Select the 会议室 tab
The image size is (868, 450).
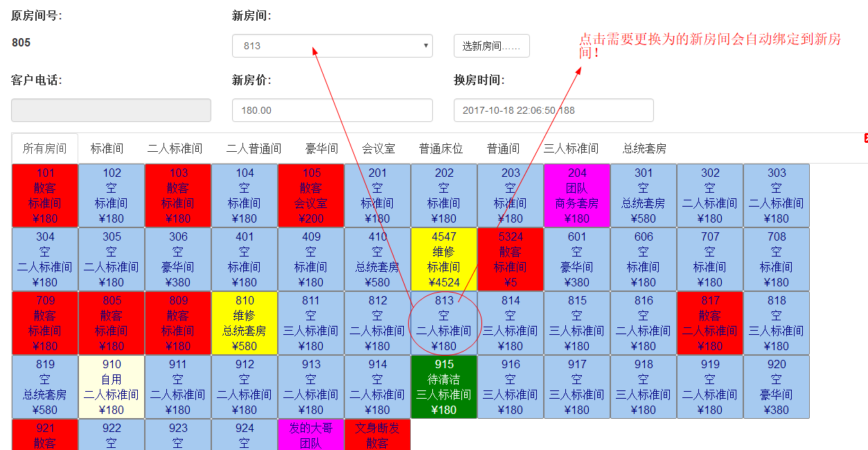tap(379, 148)
